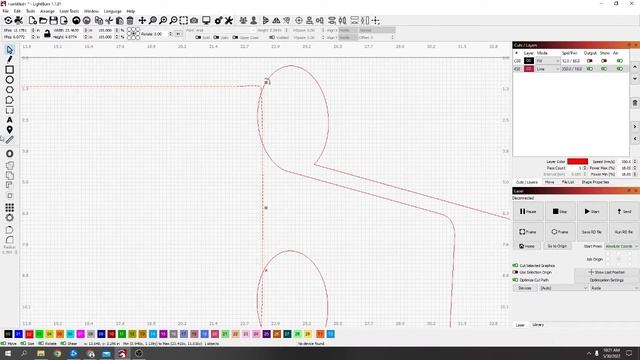Screen dimensions: 640x360
Task: Switch to the Shape Properties tab
Action: pyautogui.click(x=595, y=182)
